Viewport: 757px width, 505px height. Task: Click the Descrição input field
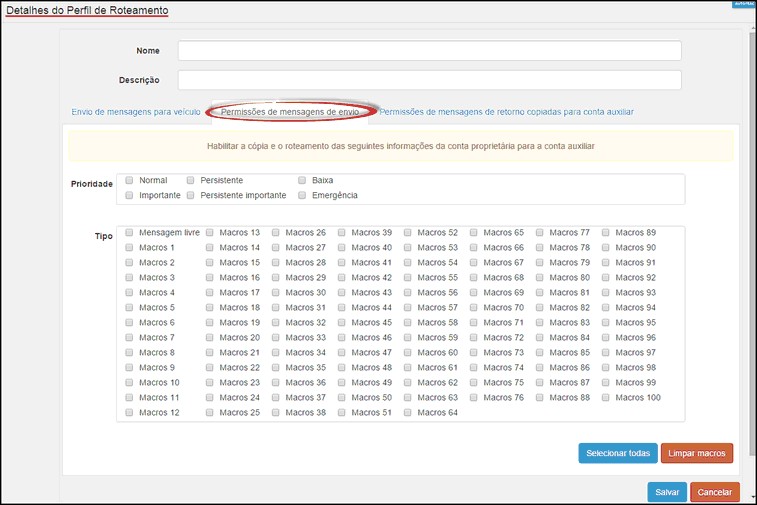point(430,80)
